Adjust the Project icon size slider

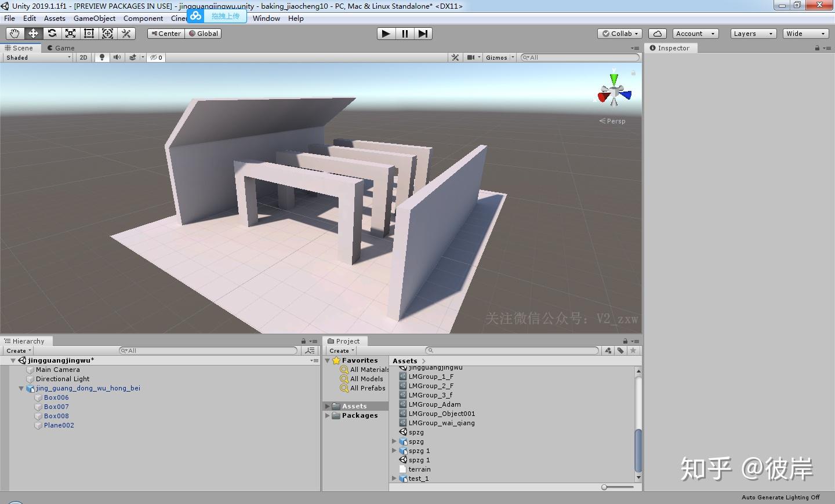tap(605, 487)
